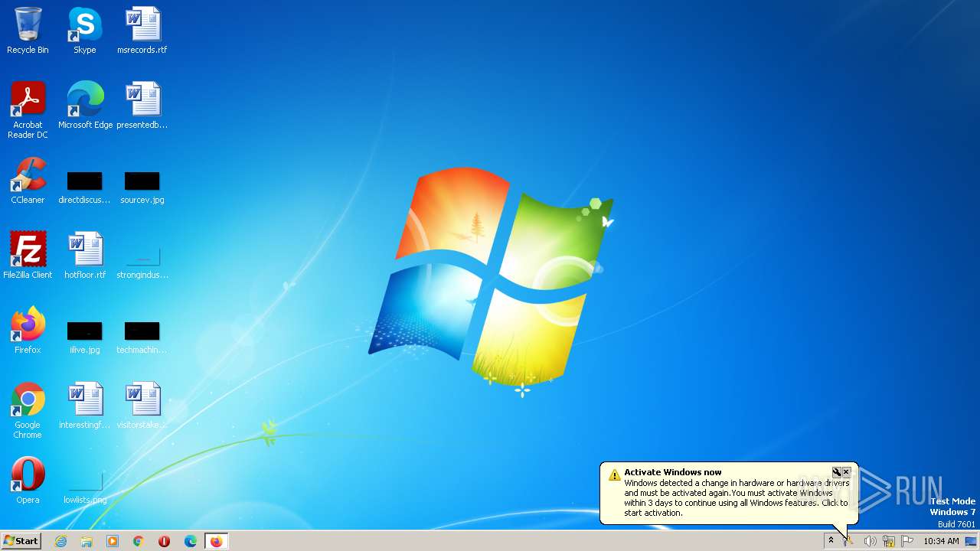980x551 pixels.
Task: Select the CCleaner desktop shortcut
Action: tap(28, 181)
